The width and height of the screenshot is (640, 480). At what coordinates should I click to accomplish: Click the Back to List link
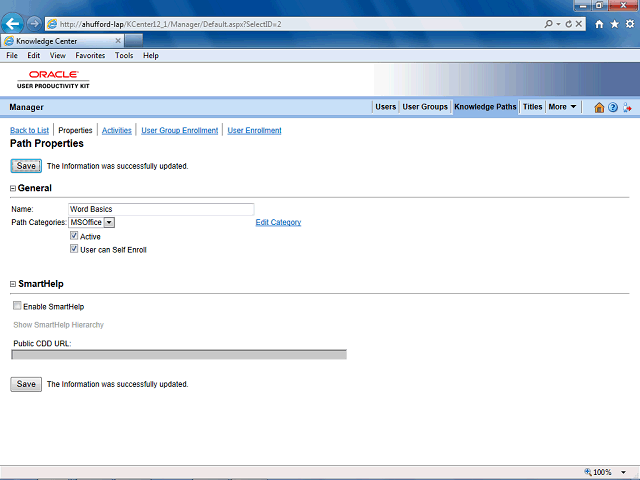pyautogui.click(x=29, y=130)
